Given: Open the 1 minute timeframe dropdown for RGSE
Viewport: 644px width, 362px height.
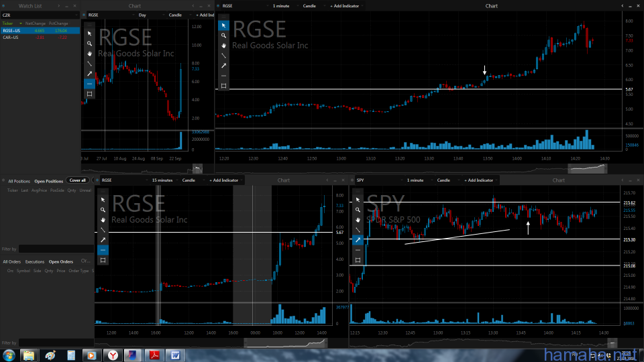Looking at the screenshot, I should point(284,6).
